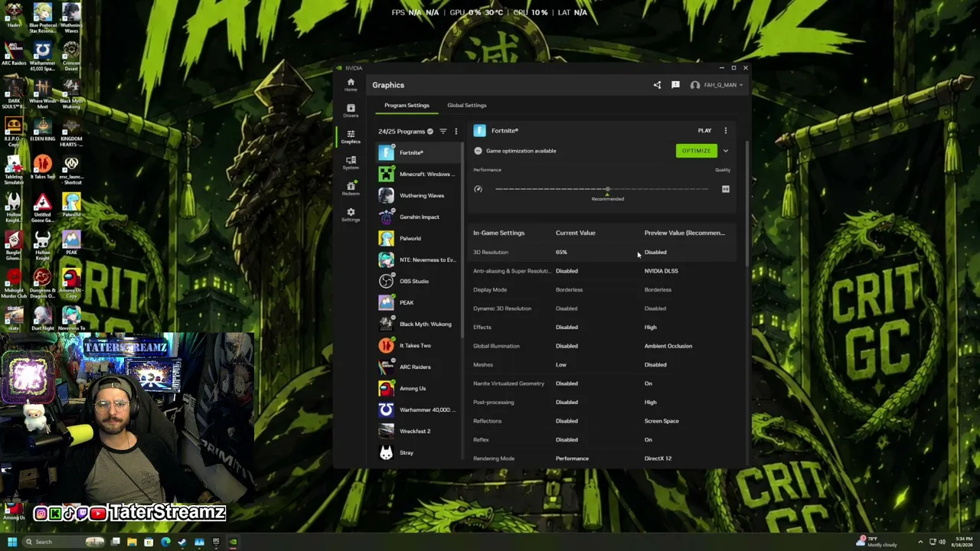The width and height of the screenshot is (980, 551).
Task: Click the Hades desktop shortcut
Action: pos(14,15)
